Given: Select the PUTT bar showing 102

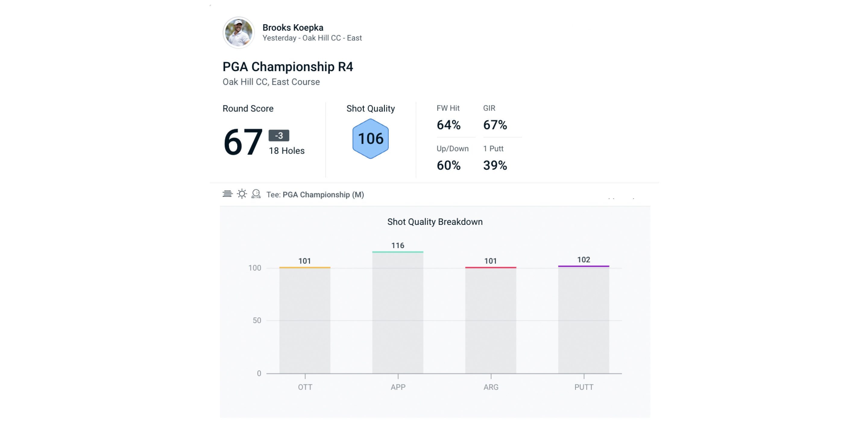Looking at the screenshot, I should (583, 320).
